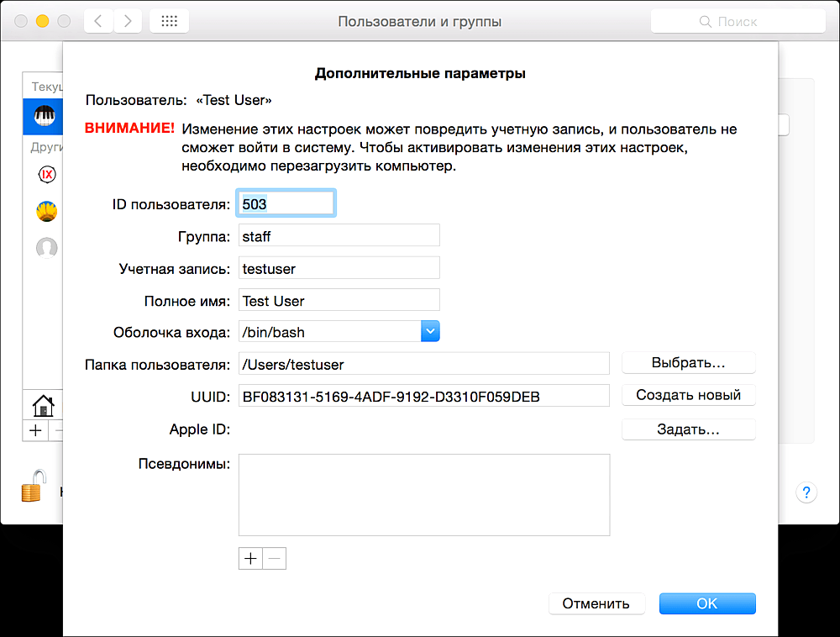Confirm changes with the OK button
840x637 pixels.
(706, 603)
